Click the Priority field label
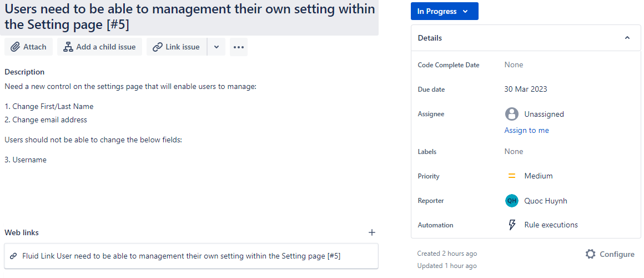This screenshot has height=278, width=644. [429, 176]
